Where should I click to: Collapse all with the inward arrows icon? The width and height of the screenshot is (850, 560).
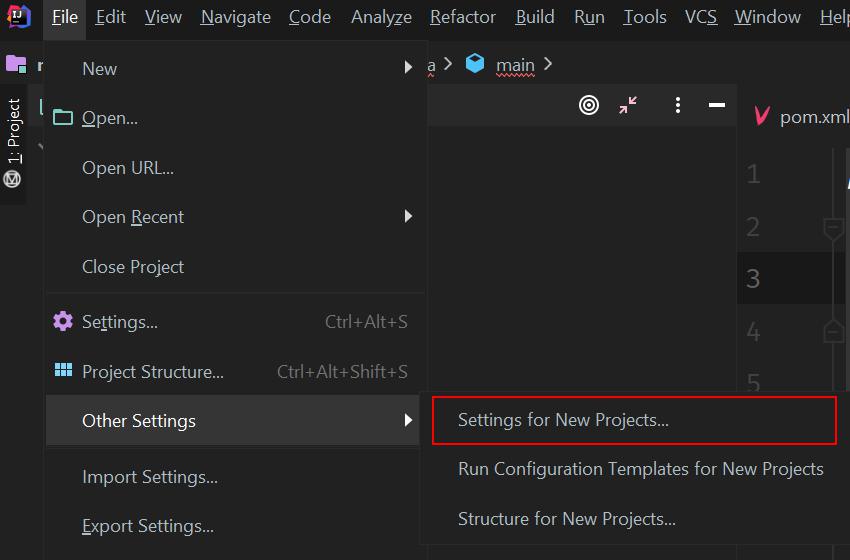pyautogui.click(x=628, y=105)
